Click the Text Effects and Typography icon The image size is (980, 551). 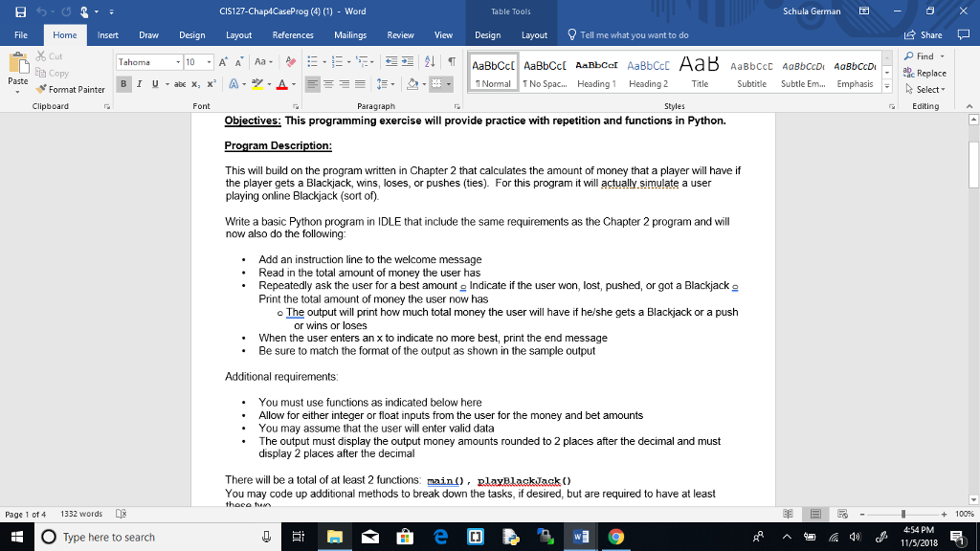[x=234, y=84]
